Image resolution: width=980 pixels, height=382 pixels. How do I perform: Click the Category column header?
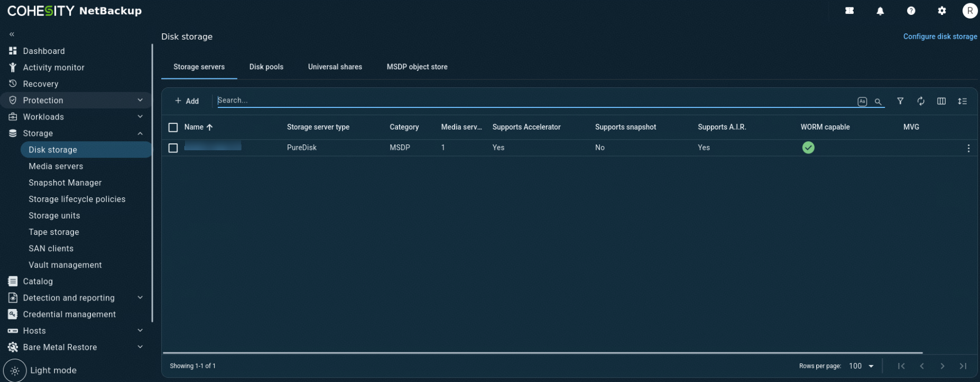[404, 127]
